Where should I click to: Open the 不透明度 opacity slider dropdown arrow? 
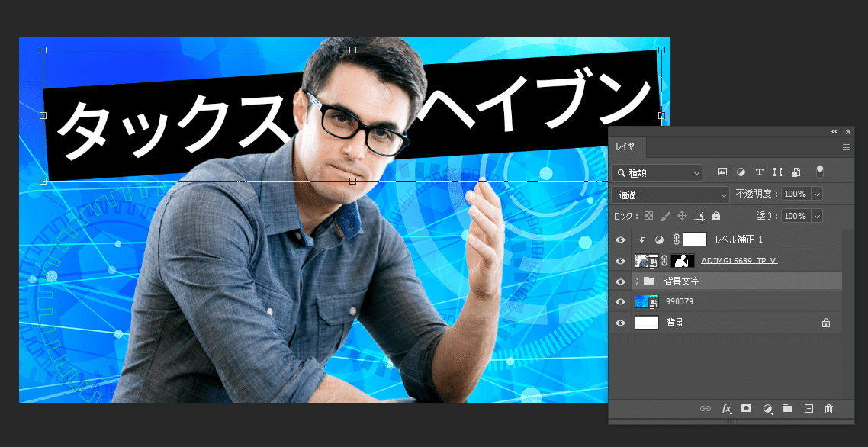pyautogui.click(x=817, y=195)
